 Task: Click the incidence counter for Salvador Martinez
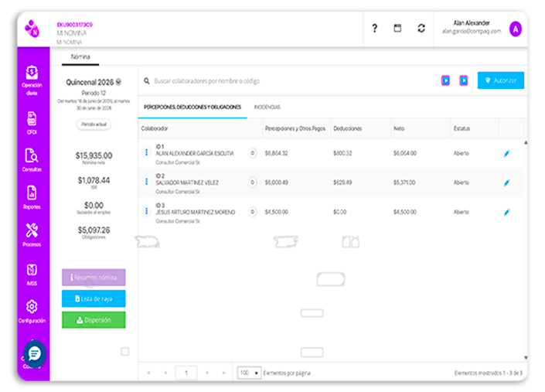pyautogui.click(x=253, y=182)
